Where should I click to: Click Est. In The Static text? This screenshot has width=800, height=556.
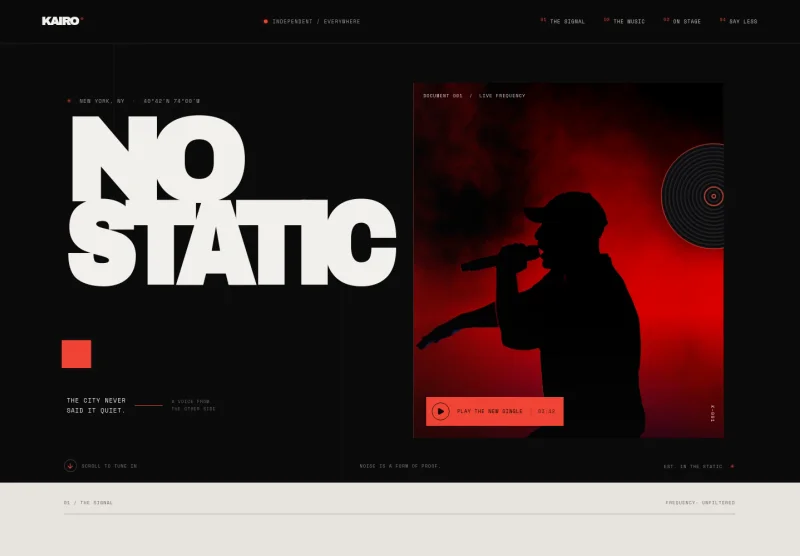point(693,466)
